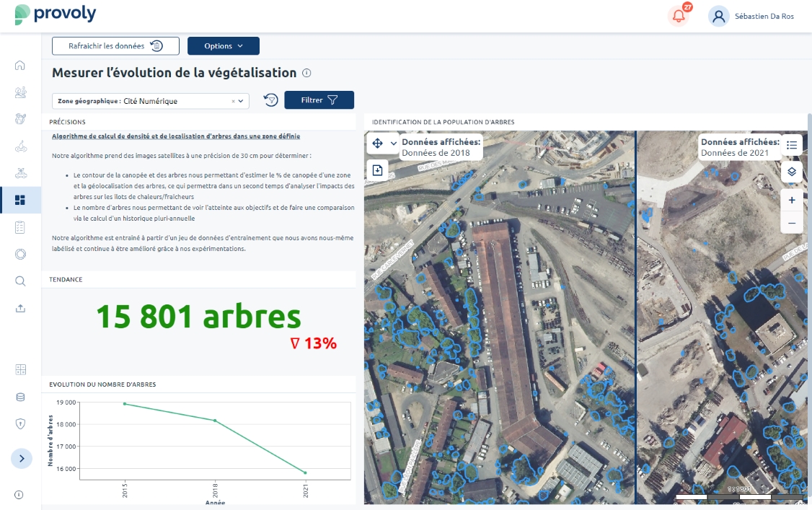
Task: Click the Filtrer button
Action: (319, 100)
